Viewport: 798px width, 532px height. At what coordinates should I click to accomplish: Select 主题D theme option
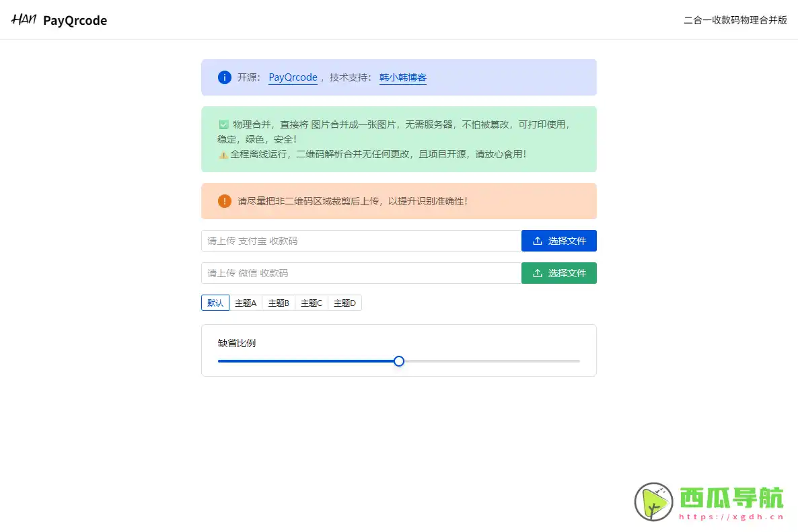pos(344,303)
